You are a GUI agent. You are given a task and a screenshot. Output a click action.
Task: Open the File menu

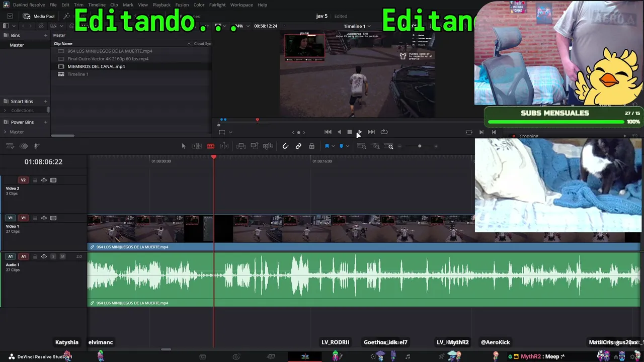point(53,5)
